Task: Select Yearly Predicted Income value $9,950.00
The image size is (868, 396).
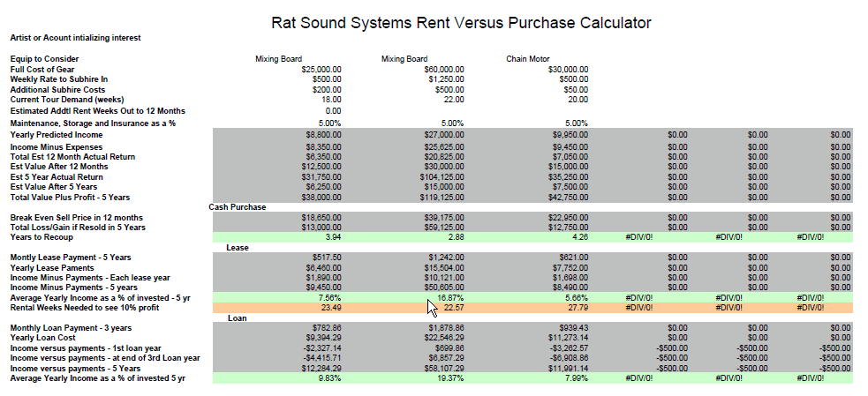Action: (x=570, y=134)
